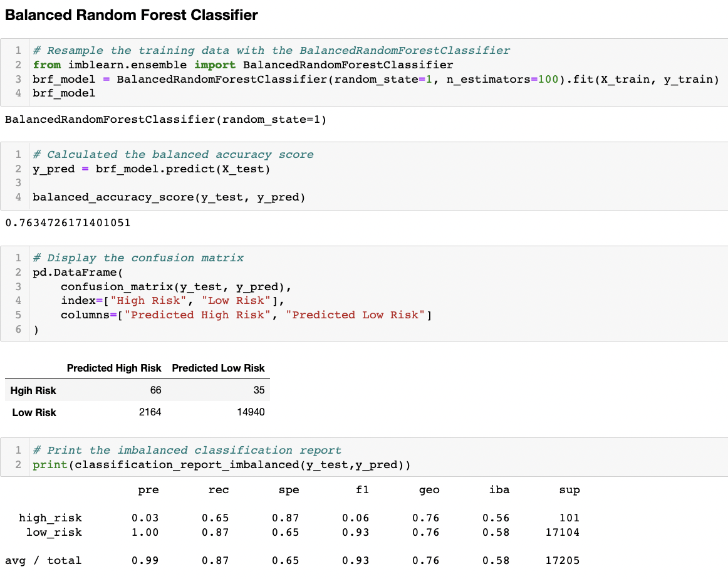Image resolution: width=728 pixels, height=579 pixels.
Task: Select the high_risk row in the report
Action: [x=51, y=518]
